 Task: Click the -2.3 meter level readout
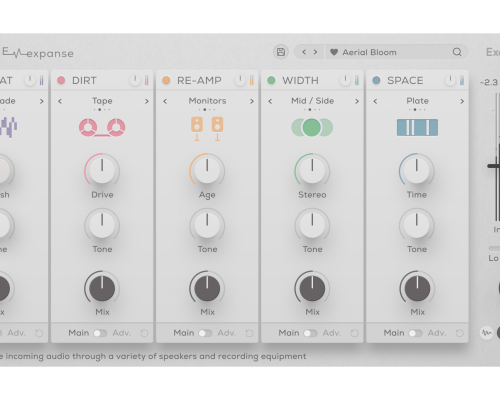489,82
